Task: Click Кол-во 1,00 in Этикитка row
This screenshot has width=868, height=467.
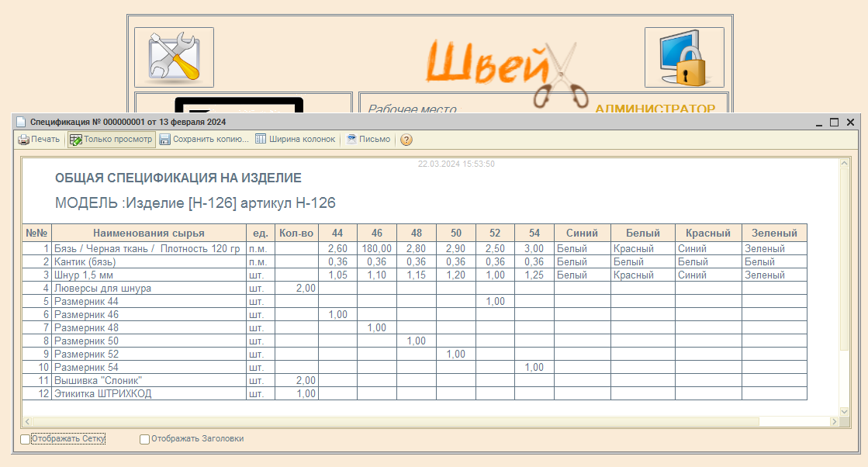Action: (x=296, y=394)
